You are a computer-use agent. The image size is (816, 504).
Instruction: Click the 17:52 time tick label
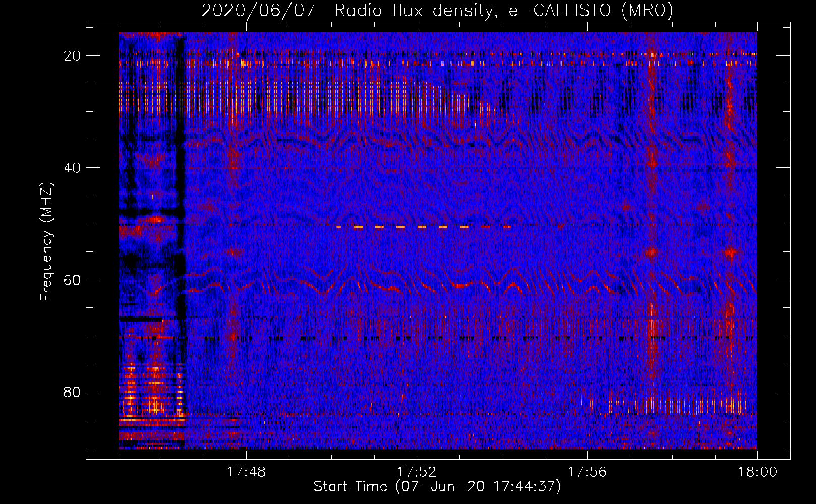pos(417,472)
